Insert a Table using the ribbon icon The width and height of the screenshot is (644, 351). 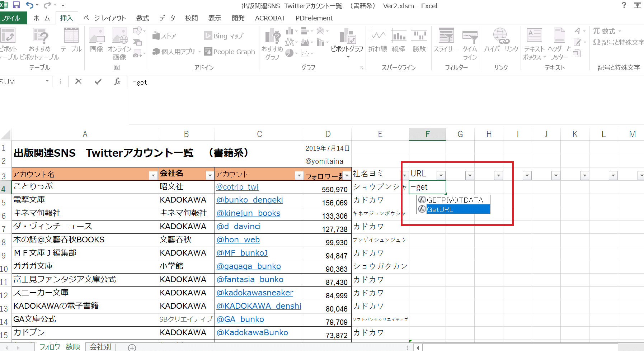(71, 40)
